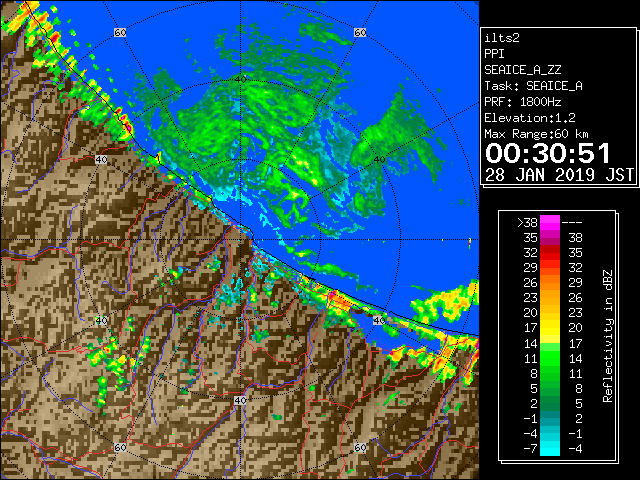
Task: Select the 'PPI' scan type text
Action: pos(494,54)
